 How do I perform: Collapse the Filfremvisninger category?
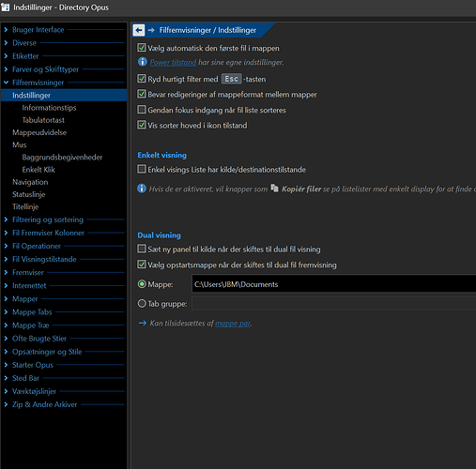point(6,83)
